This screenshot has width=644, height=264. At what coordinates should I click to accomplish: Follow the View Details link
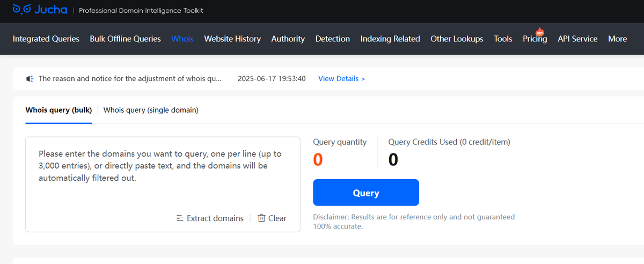pyautogui.click(x=342, y=78)
